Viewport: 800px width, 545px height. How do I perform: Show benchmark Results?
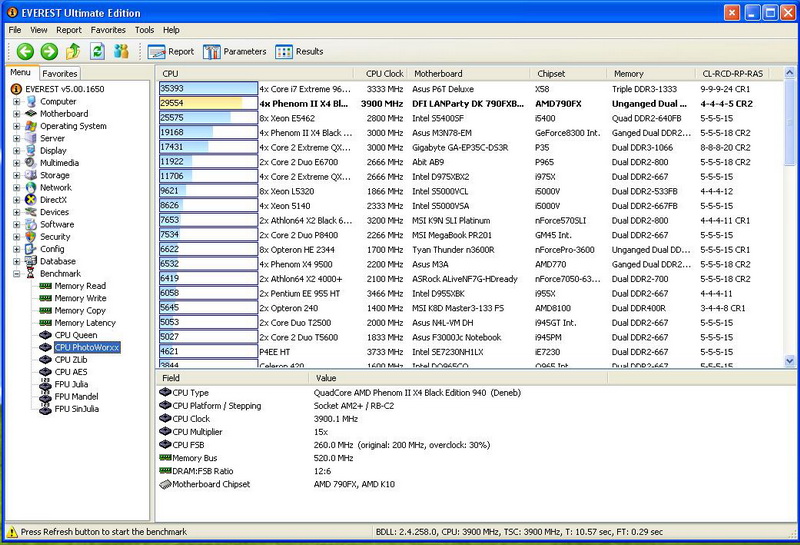click(x=299, y=52)
